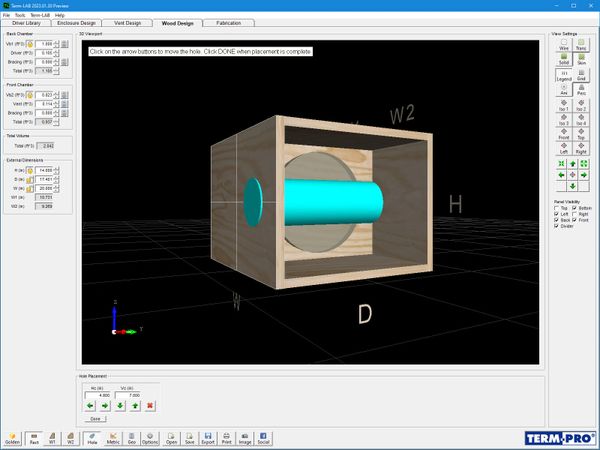
Task: Switch to Top view
Action: pyautogui.click(x=581, y=134)
